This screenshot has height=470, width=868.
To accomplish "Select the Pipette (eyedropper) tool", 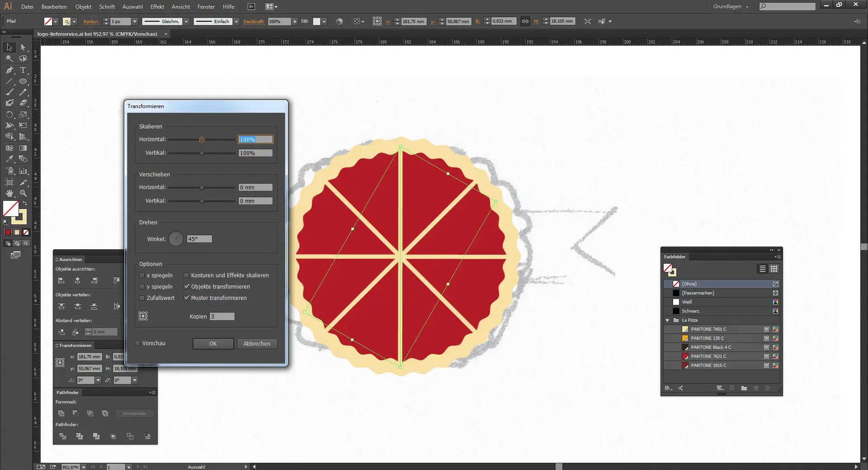I will [x=9, y=159].
